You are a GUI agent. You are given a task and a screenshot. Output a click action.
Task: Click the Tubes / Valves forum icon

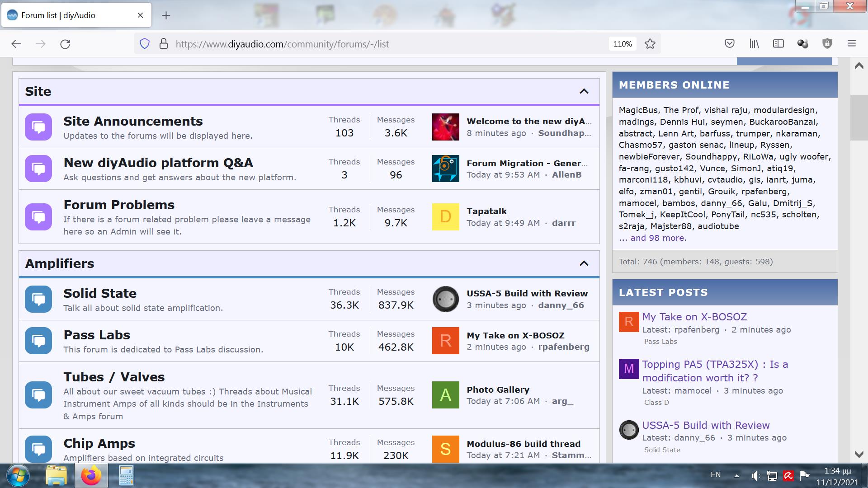click(x=38, y=395)
